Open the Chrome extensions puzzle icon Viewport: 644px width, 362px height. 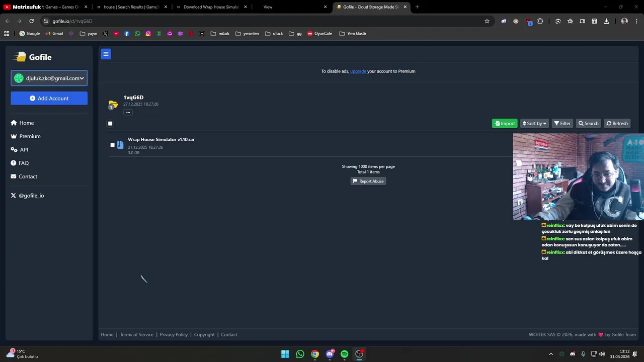(x=540, y=21)
